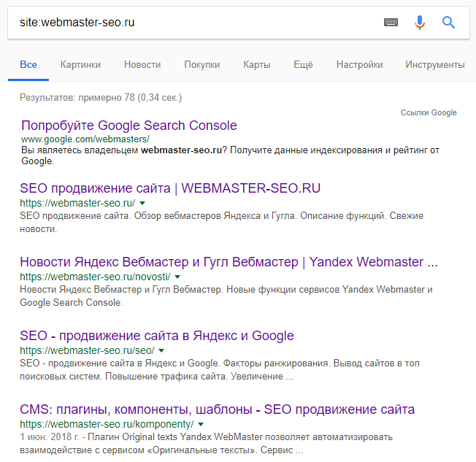476x462 pixels.
Task: Click the Ссылки Google label
Action: [x=429, y=112]
